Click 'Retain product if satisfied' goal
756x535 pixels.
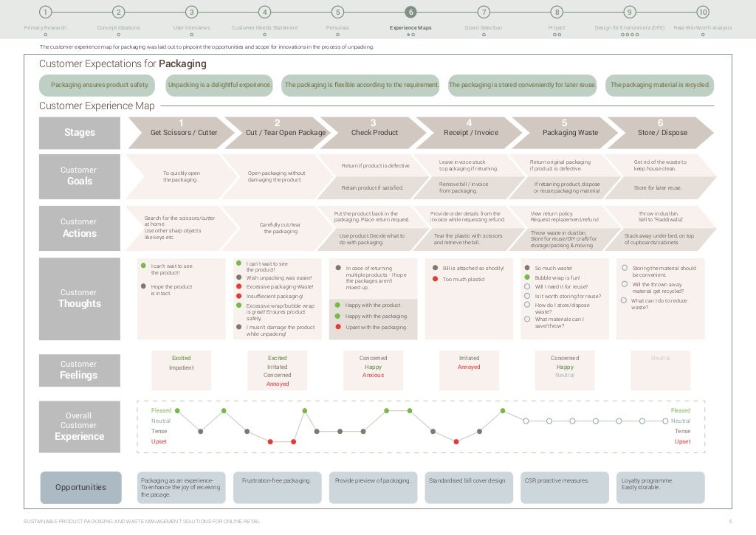(372, 188)
